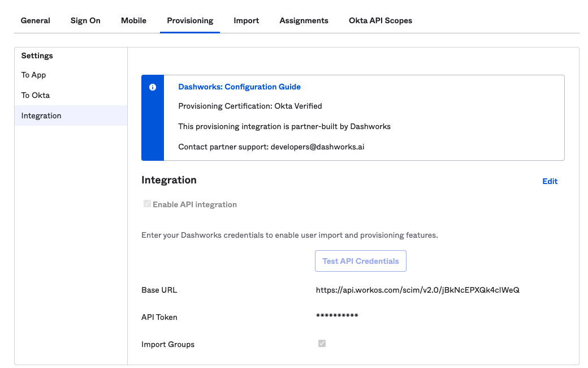The width and height of the screenshot is (588, 368).
Task: Click the info icon in blue banner
Action: (152, 87)
